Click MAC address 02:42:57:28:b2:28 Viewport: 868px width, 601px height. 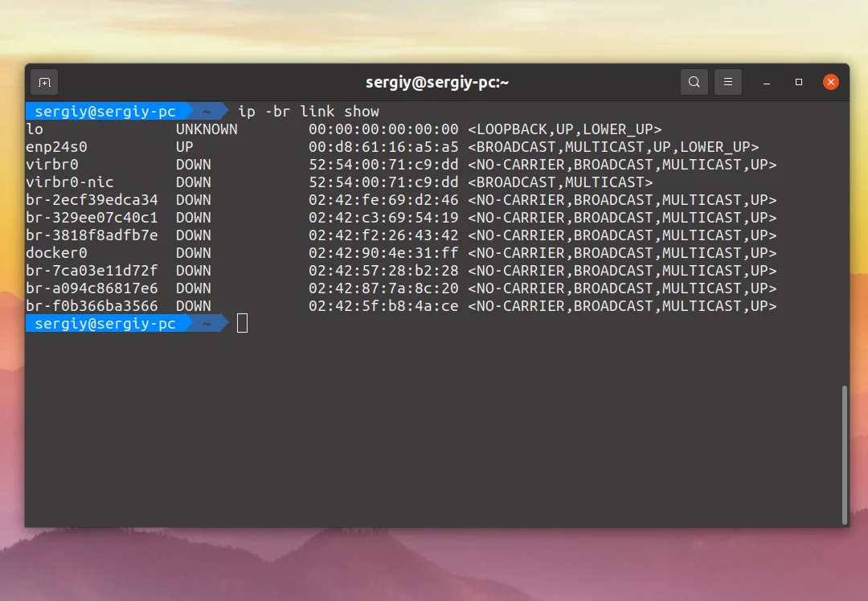383,271
